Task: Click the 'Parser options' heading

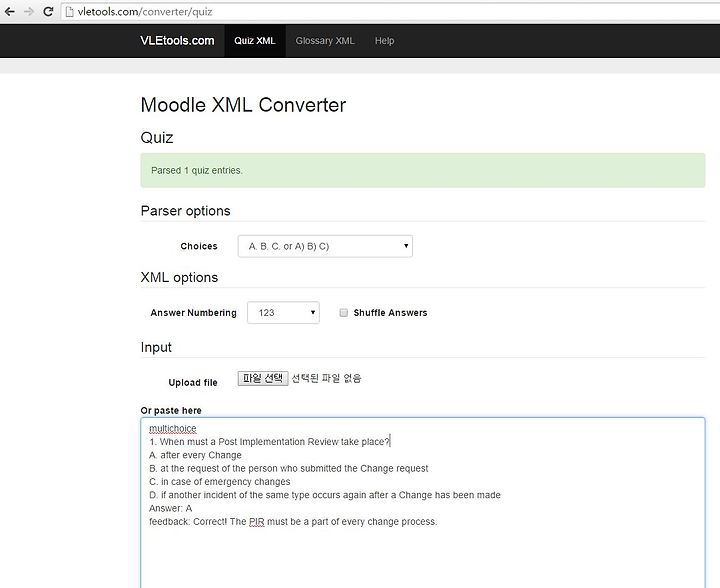Action: [x=186, y=211]
